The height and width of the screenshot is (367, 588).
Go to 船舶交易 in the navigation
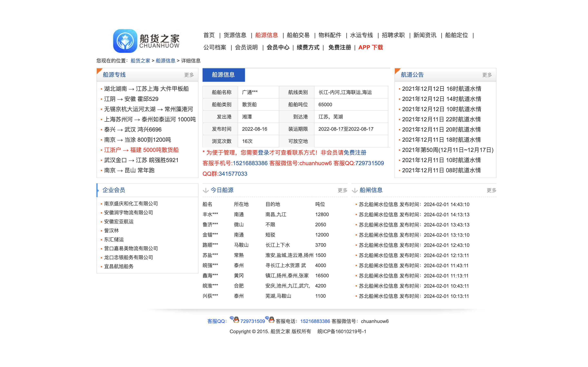coord(298,35)
